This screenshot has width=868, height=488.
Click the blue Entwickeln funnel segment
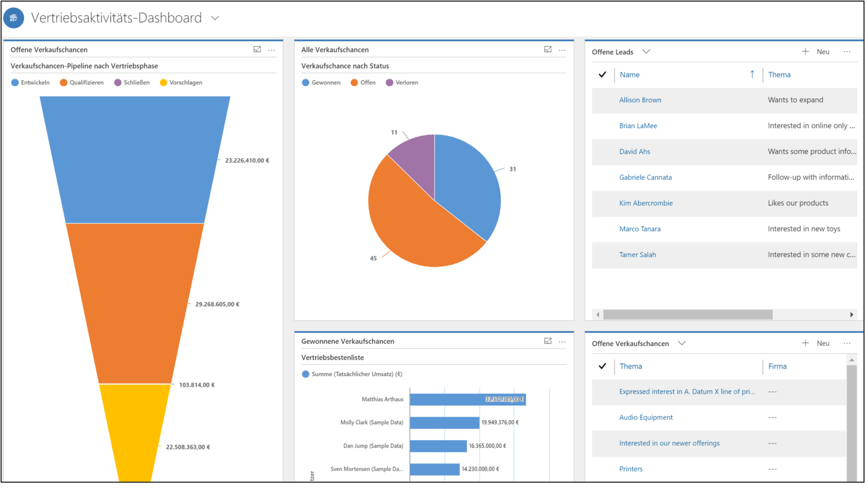[135, 159]
